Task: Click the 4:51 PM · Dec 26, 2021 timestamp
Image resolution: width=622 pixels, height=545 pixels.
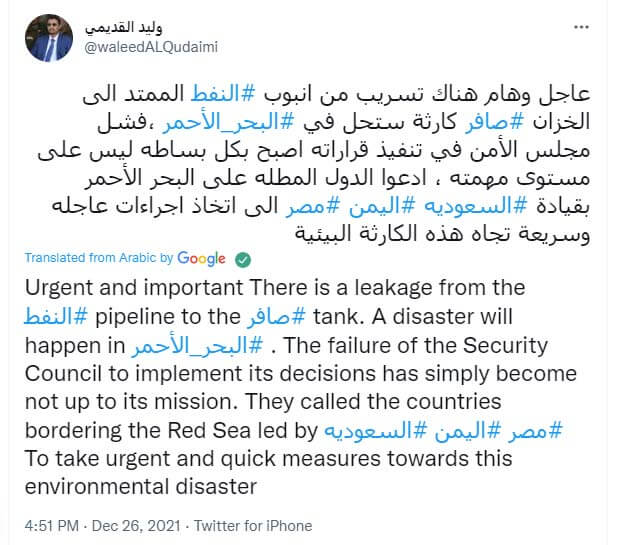Action: pyautogui.click(x=103, y=526)
